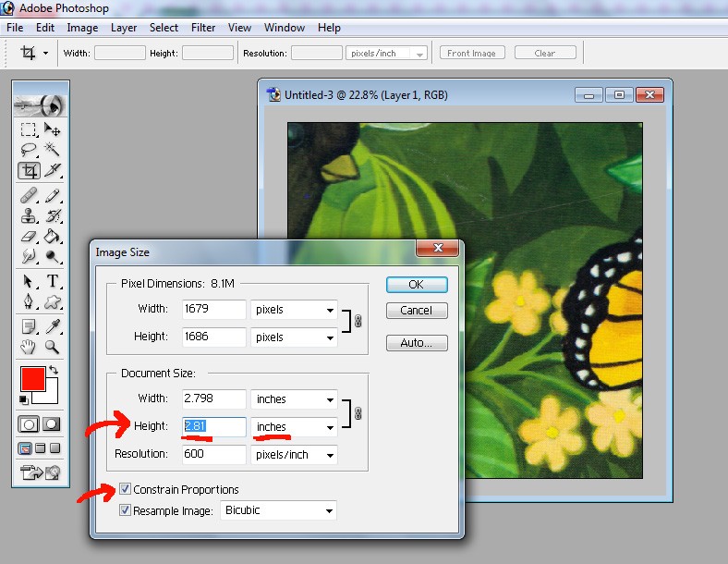Select the Rectangular Marquee tool
This screenshot has height=564, width=728.
pyautogui.click(x=29, y=129)
